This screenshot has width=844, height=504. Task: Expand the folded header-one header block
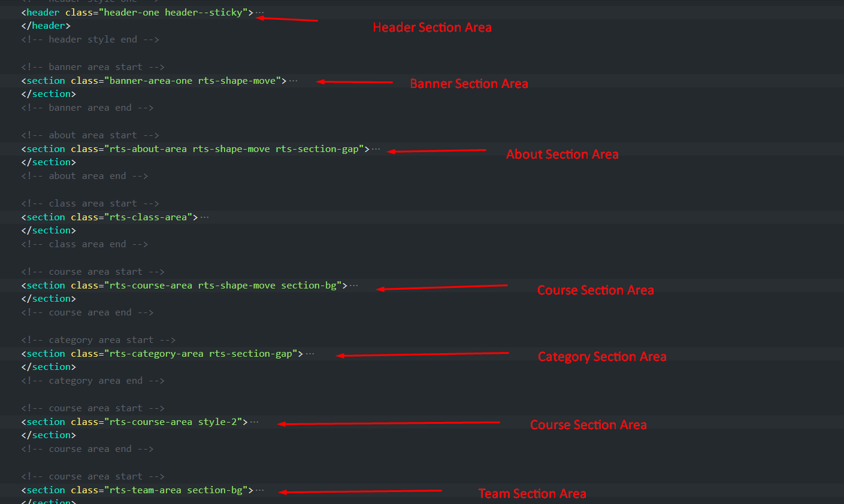259,13
